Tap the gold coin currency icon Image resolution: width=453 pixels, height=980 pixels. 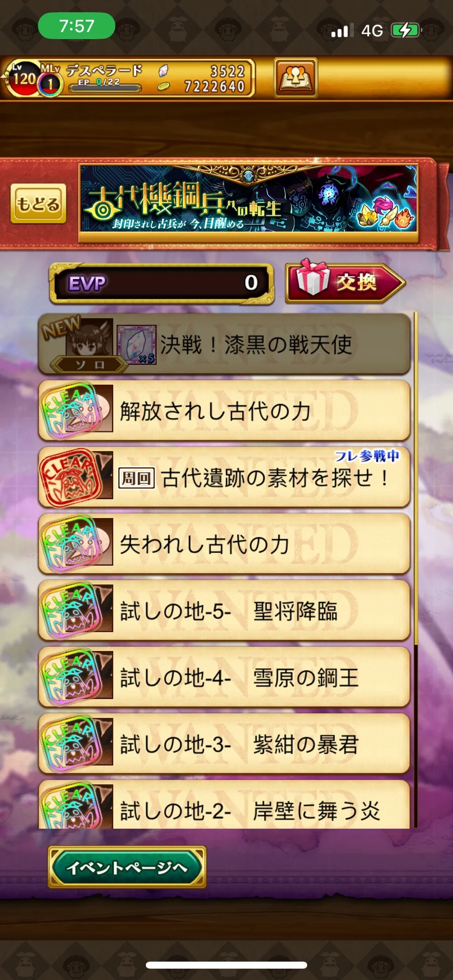pos(163,87)
